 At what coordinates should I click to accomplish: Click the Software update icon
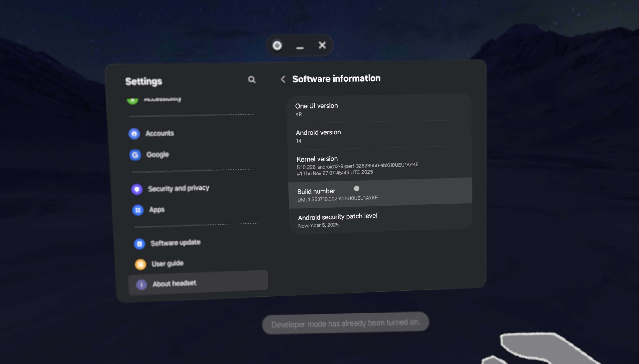tap(139, 244)
